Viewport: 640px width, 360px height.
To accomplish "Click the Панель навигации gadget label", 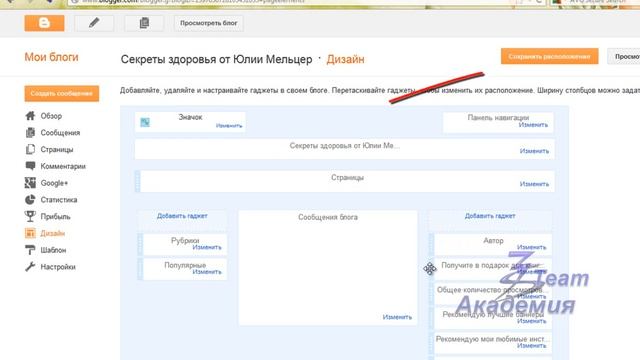I will pyautogui.click(x=498, y=118).
